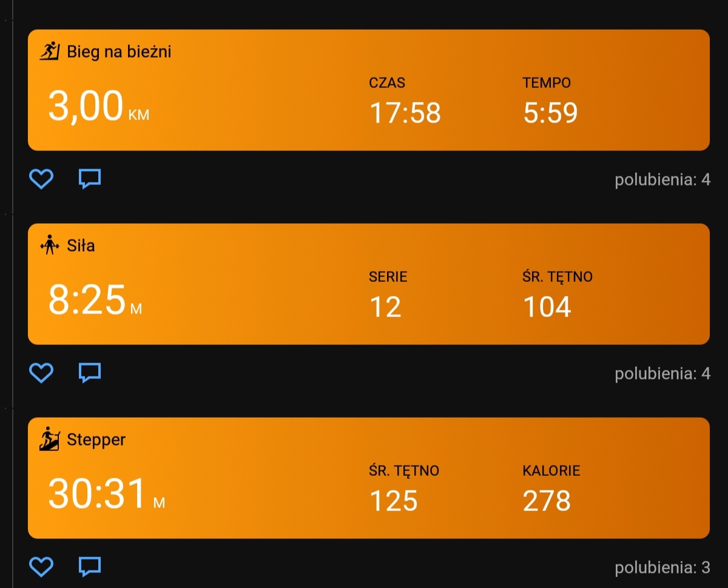View the 3 likes on Stepper

pyautogui.click(x=662, y=568)
